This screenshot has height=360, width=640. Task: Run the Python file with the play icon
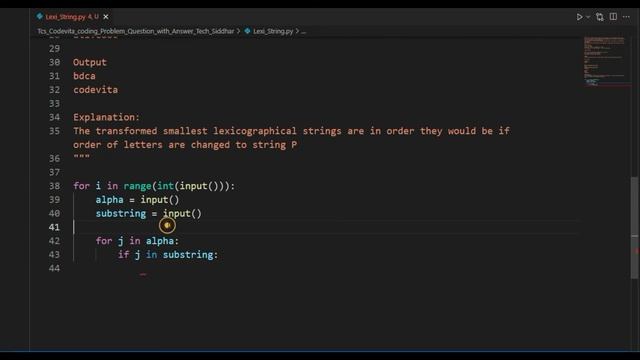pyautogui.click(x=579, y=17)
